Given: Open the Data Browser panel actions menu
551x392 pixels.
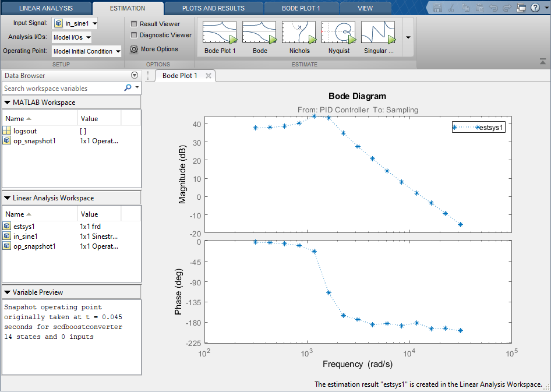Looking at the screenshot, I should coord(134,76).
